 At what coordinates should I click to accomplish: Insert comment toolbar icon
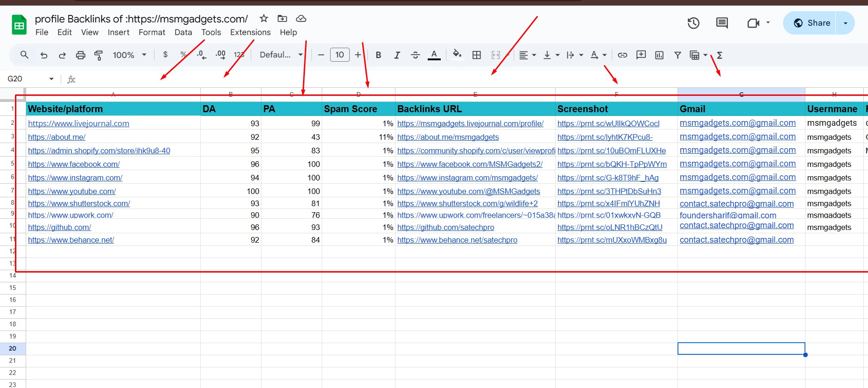click(x=641, y=55)
